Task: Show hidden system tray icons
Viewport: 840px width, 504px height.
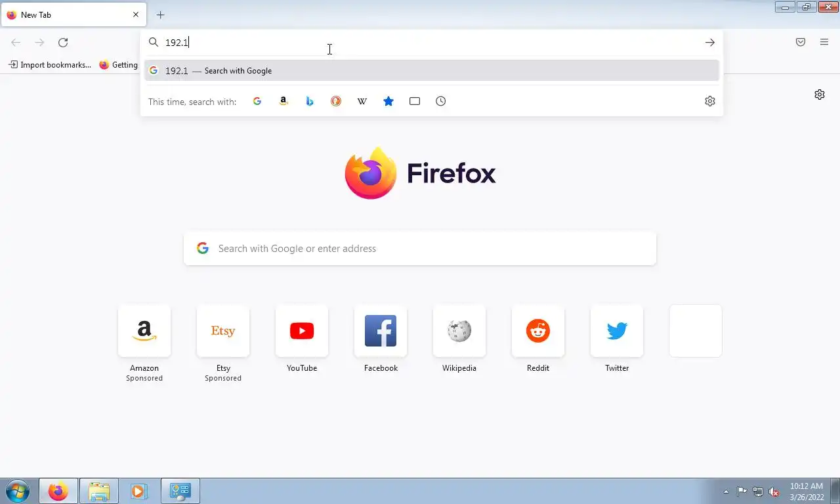Action: tap(726, 492)
